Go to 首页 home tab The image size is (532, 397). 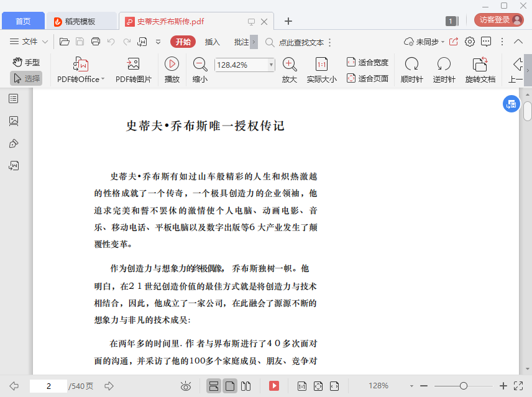point(23,21)
